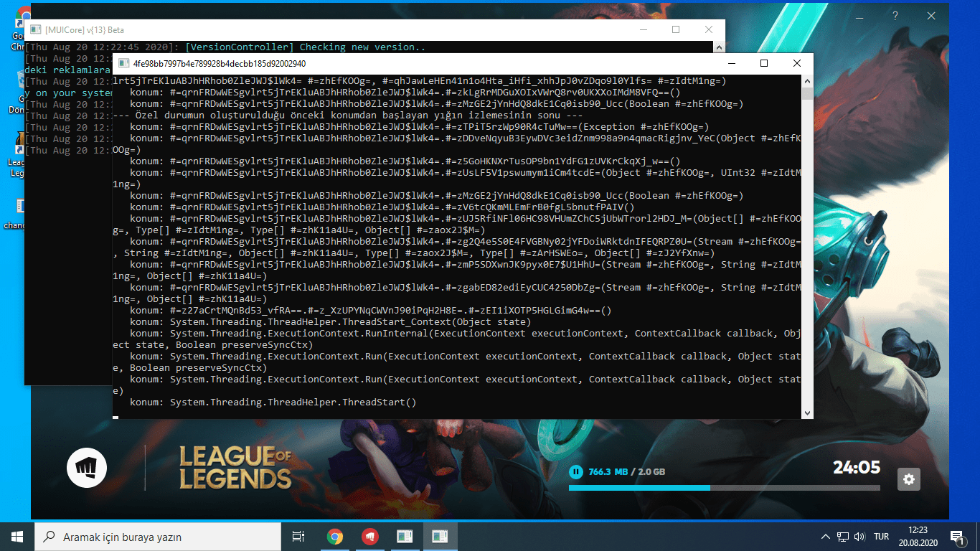The image size is (980, 551).
Task: Click the console scrollbar down arrow
Action: click(807, 413)
